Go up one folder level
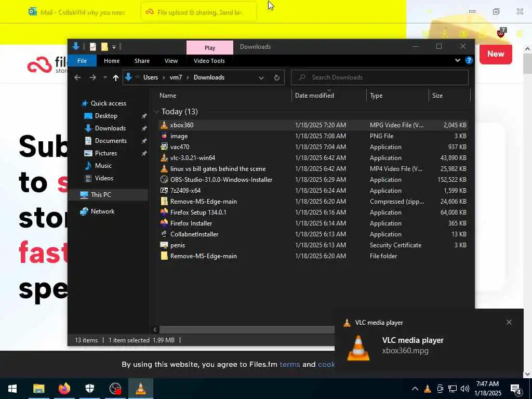The width and height of the screenshot is (532, 399). [116, 78]
